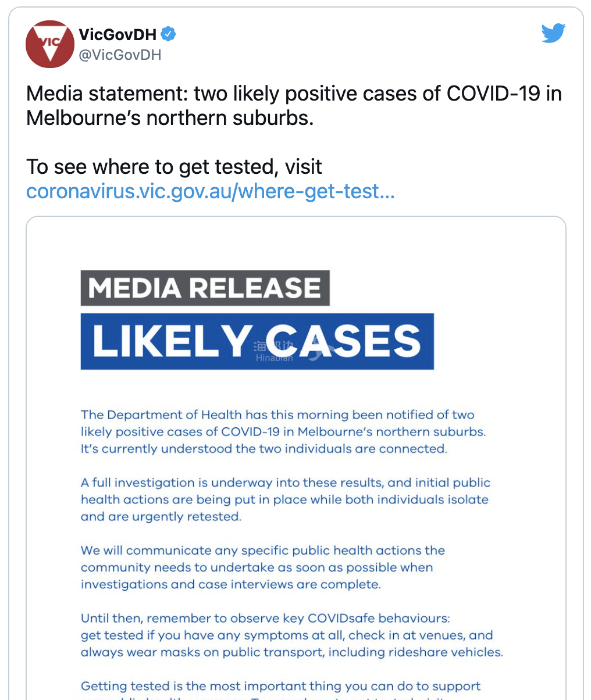
Task: Click the line mentioning rideshare vehicles
Action: (291, 652)
